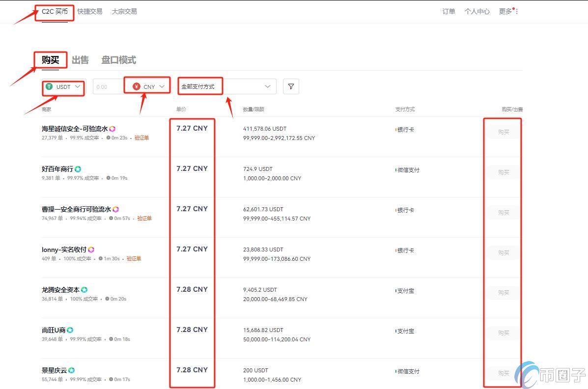Click 订单 in top right menu

448,11
